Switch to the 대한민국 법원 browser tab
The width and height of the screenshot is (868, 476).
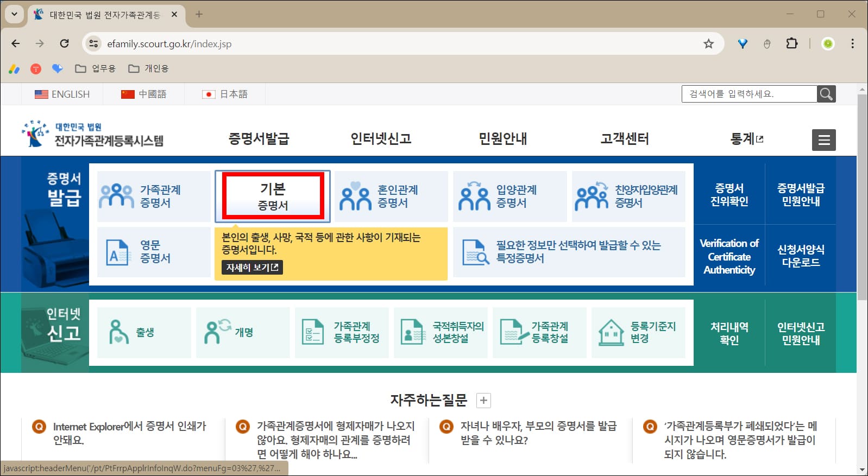click(106, 15)
